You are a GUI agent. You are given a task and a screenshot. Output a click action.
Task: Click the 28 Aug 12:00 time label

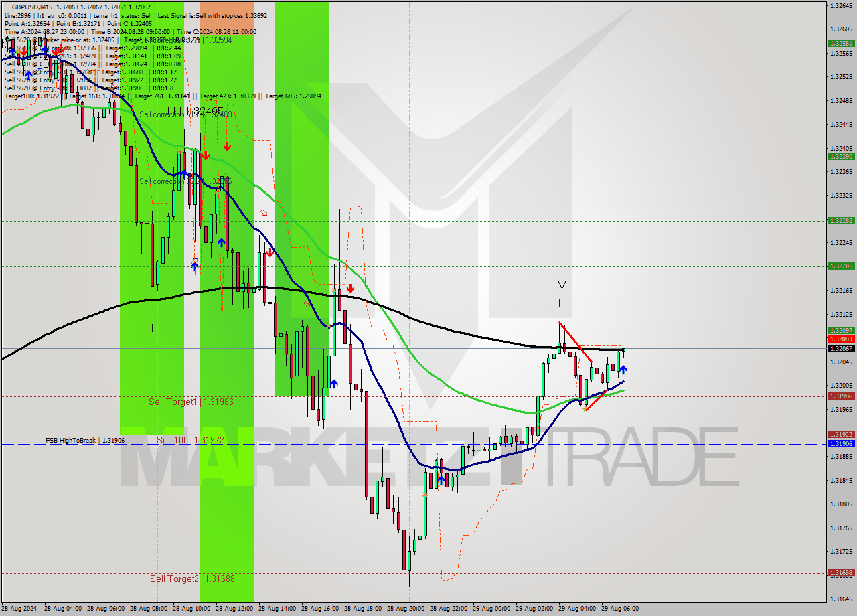[236, 609]
